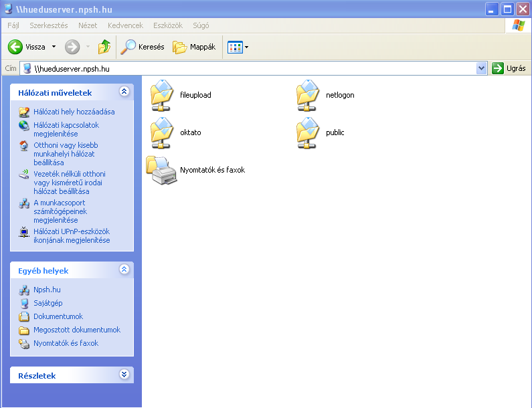Click the Views grid icon
This screenshot has width=532, height=408.
point(235,47)
